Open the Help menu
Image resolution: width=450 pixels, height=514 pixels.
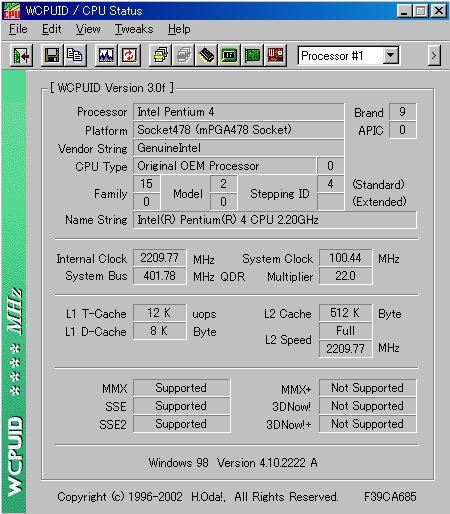pos(179,29)
